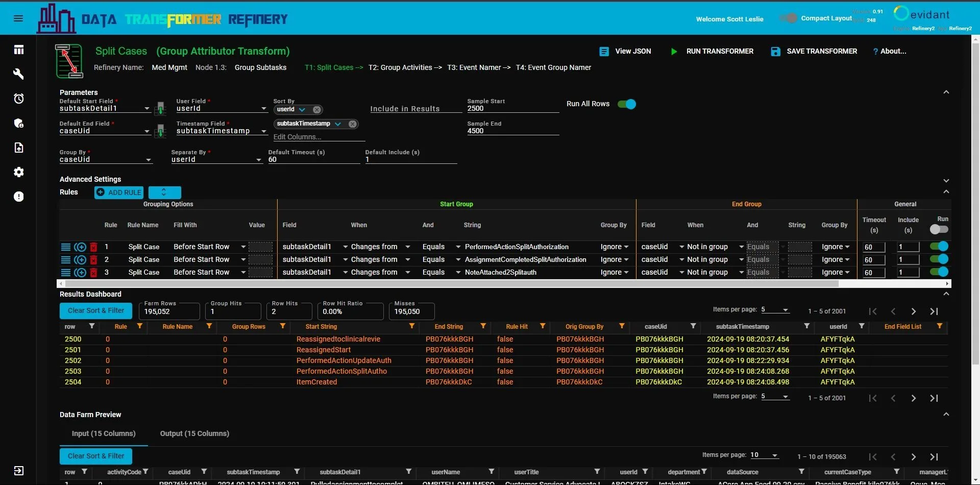Screen dimensions: 980x485
Task: Click the wrench tools sidebar icon
Action: [19, 74]
